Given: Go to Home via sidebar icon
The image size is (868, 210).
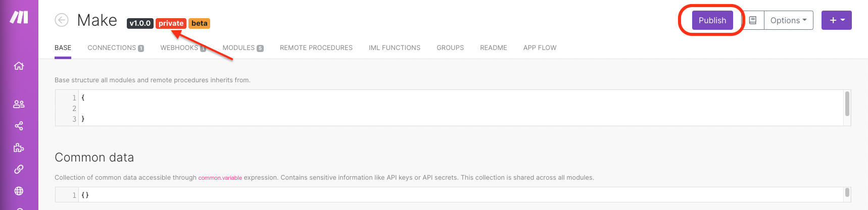Looking at the screenshot, I should [19, 66].
